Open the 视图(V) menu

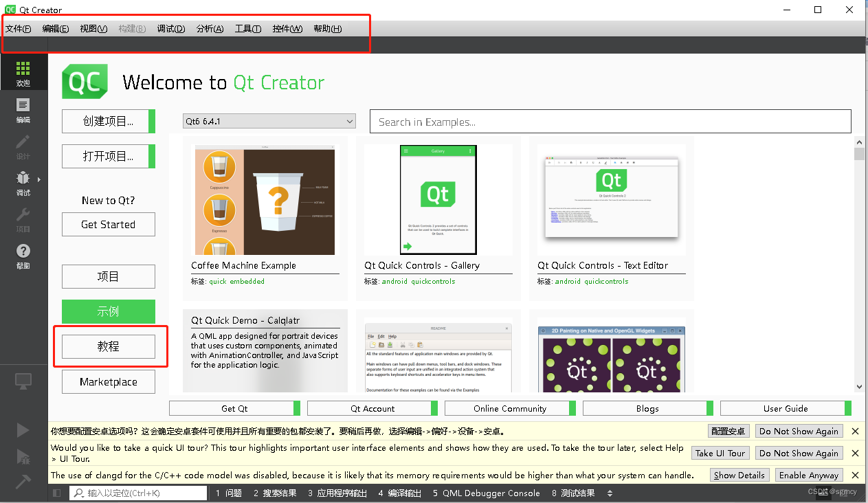click(93, 29)
